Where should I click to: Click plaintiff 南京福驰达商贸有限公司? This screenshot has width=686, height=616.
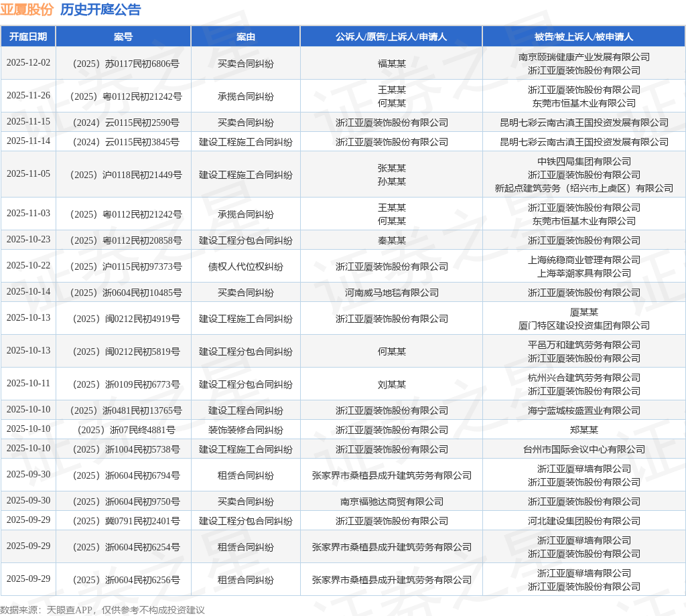click(x=391, y=502)
